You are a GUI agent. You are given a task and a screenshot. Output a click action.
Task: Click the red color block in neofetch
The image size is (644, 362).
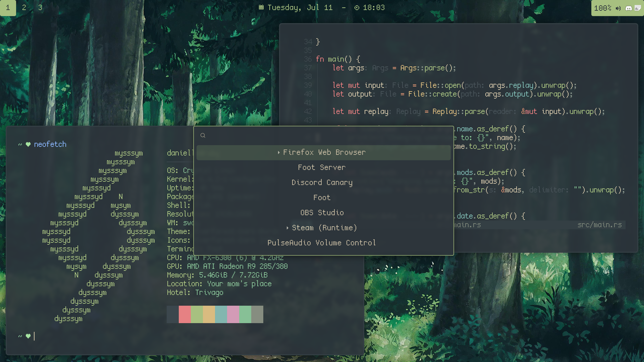pos(185,314)
